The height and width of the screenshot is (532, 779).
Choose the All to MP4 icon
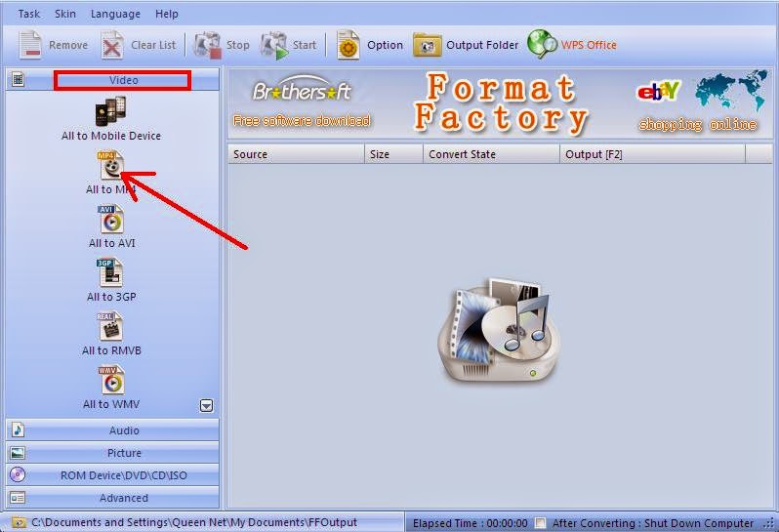[x=110, y=165]
